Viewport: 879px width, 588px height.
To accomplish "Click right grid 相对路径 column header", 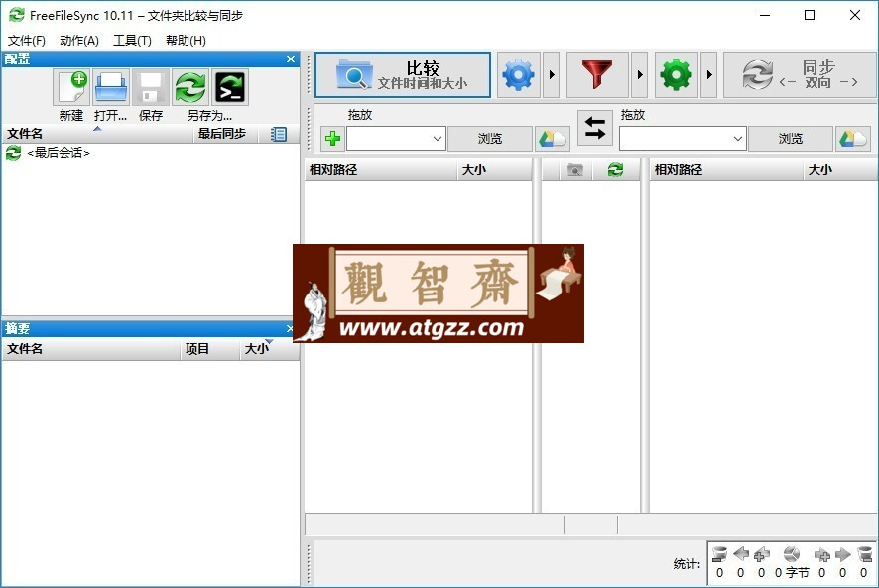I will [726, 170].
